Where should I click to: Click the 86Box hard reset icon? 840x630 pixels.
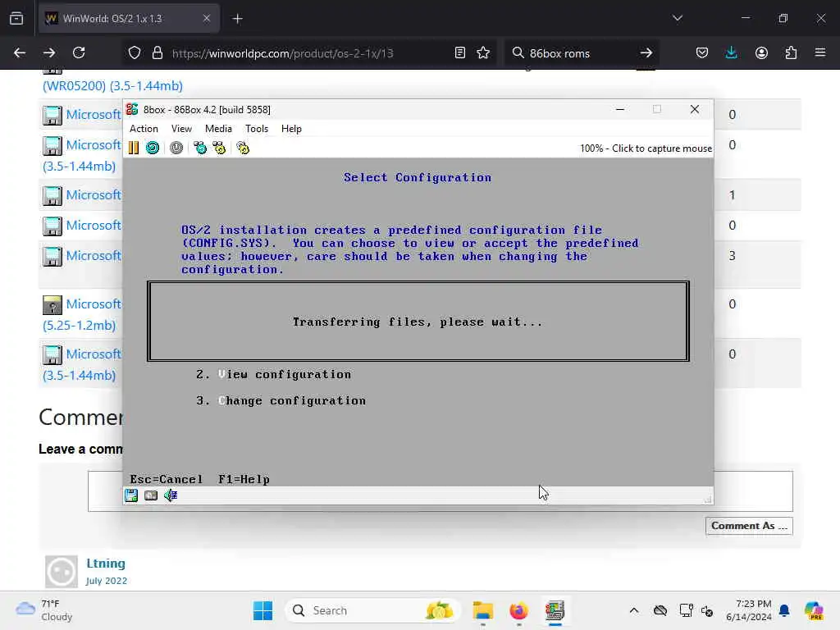point(152,148)
